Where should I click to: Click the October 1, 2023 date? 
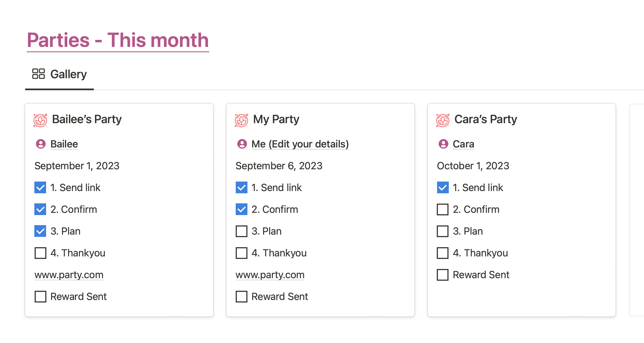(473, 166)
